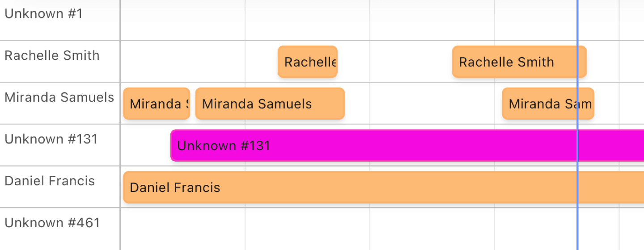The image size is (644, 250).
Task: Click the Unknown #131 row label
Action: click(51, 139)
